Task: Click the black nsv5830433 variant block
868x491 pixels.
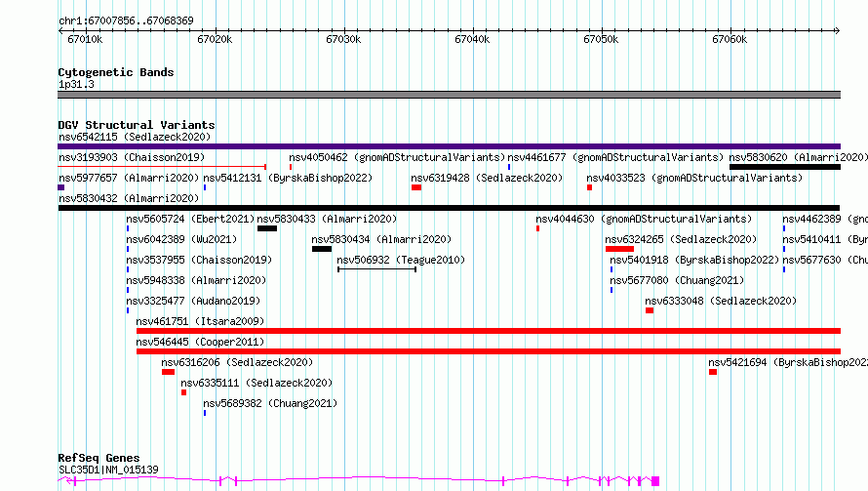Action: pos(267,228)
